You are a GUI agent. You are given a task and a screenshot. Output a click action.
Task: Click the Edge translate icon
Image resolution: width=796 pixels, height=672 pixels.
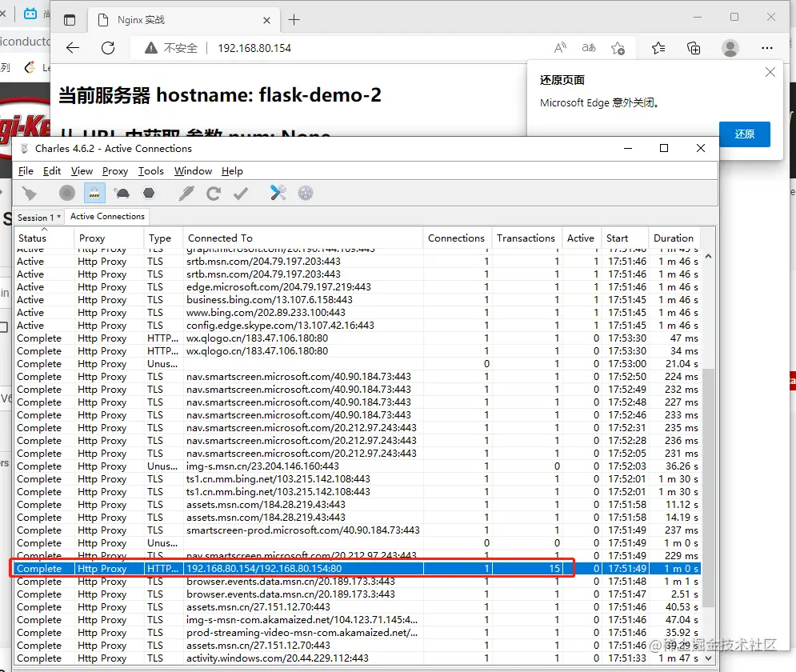589,48
